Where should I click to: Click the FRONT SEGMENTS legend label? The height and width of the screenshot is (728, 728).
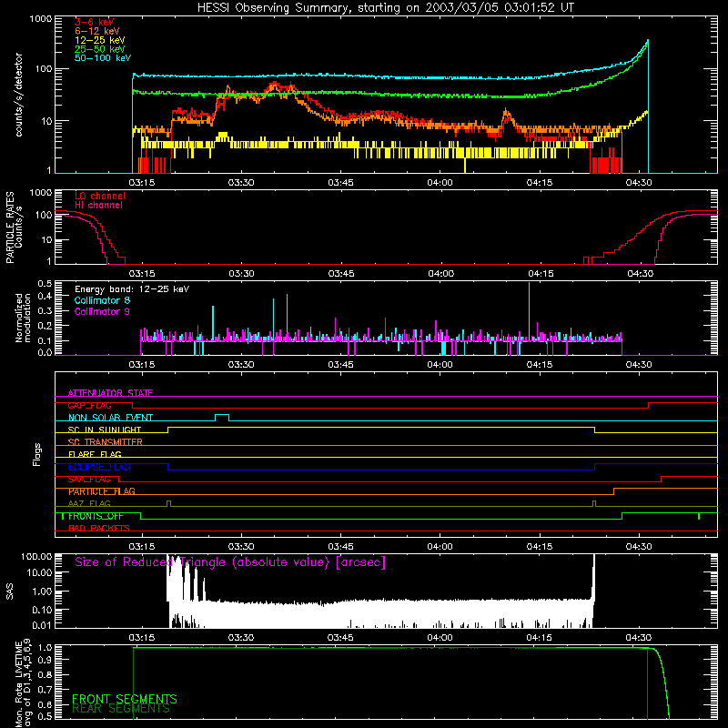click(125, 699)
